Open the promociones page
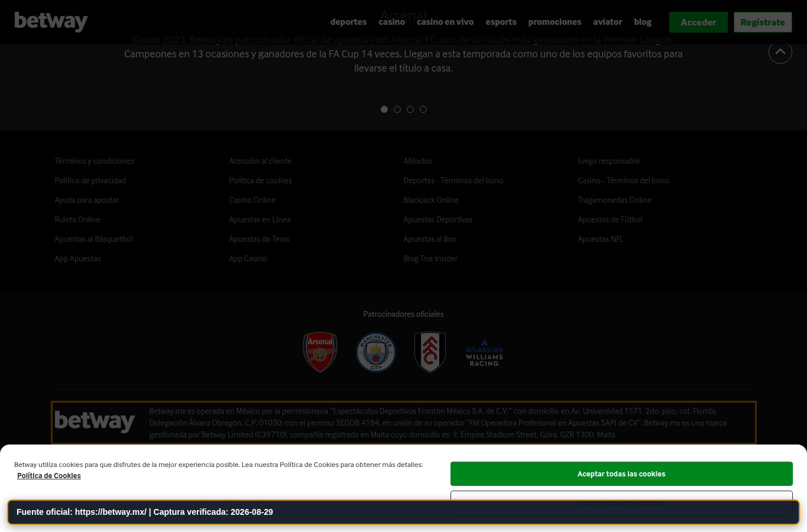The image size is (807, 532). [x=555, y=22]
